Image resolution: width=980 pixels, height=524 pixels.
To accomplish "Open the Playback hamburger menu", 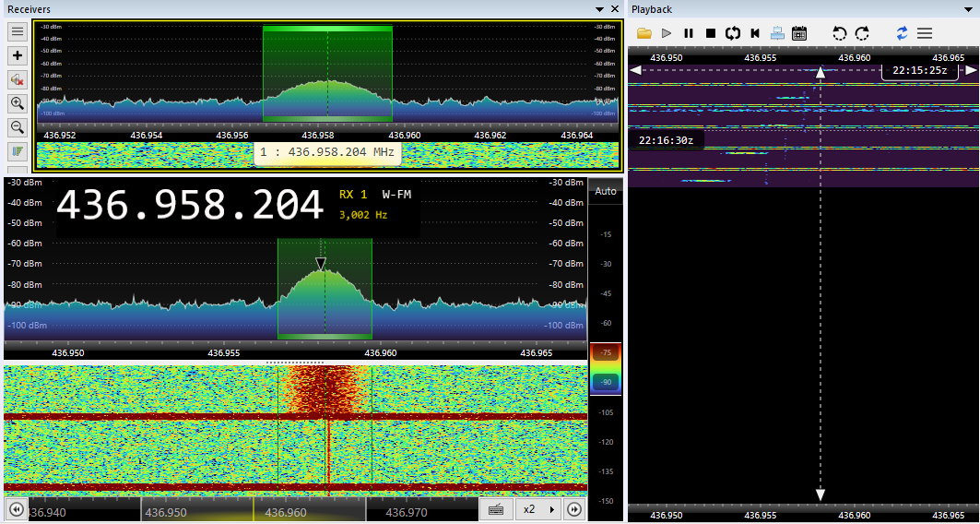I will (924, 33).
